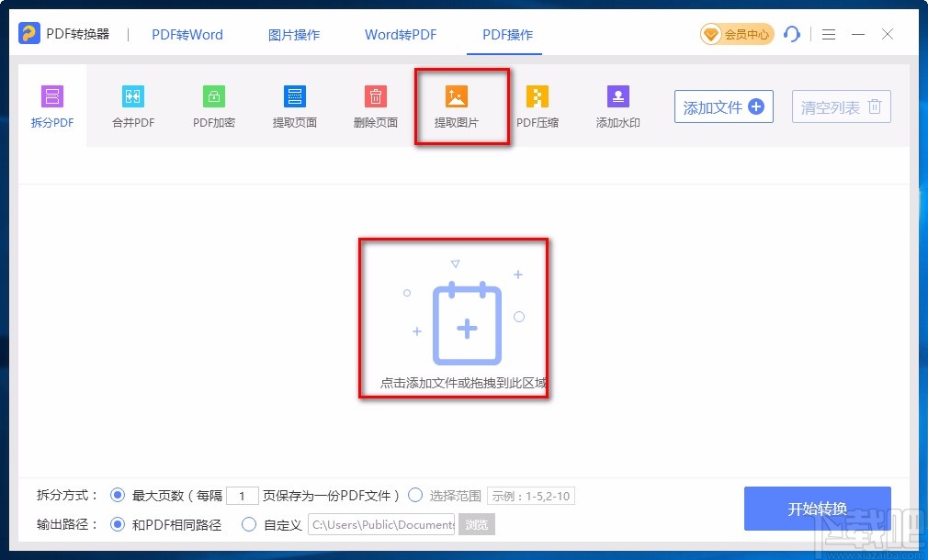Open the 图片操作 tab
The height and width of the screenshot is (560, 928).
click(293, 34)
